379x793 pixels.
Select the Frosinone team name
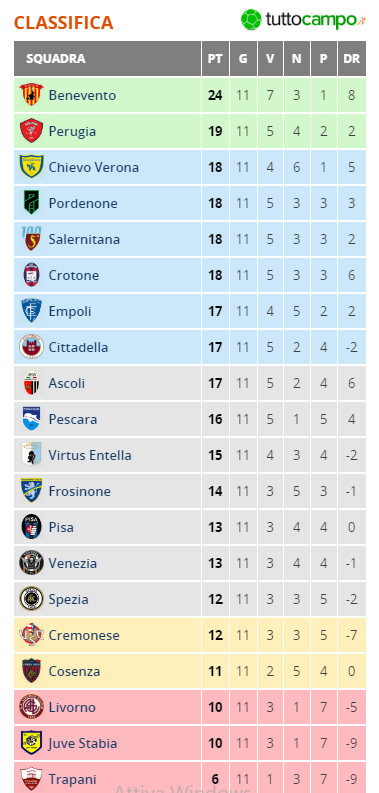79,491
